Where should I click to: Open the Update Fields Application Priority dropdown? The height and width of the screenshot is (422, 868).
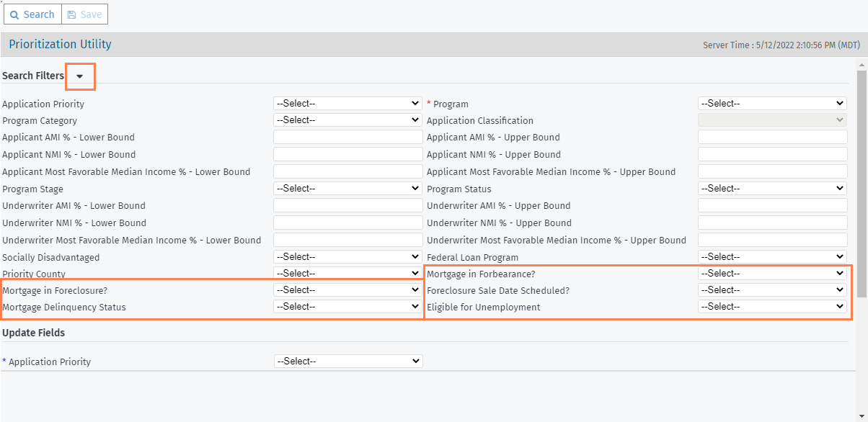tap(347, 362)
